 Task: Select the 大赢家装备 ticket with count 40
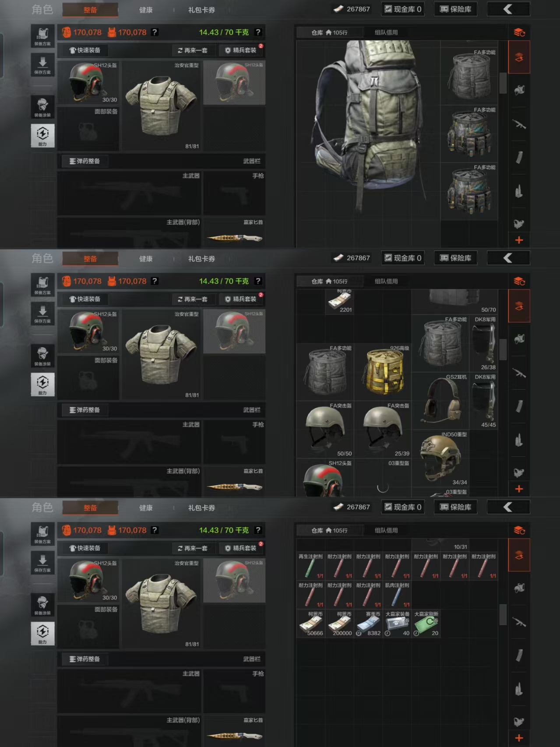pos(397,624)
